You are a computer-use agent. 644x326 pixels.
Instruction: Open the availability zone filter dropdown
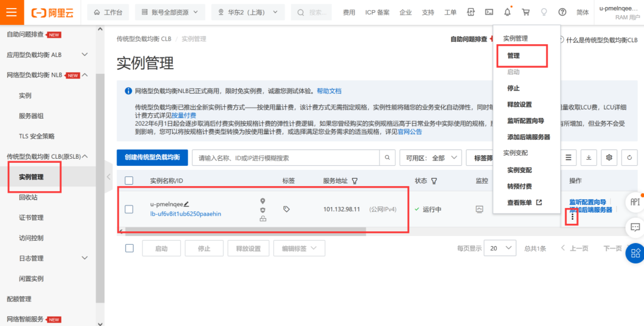coord(430,158)
